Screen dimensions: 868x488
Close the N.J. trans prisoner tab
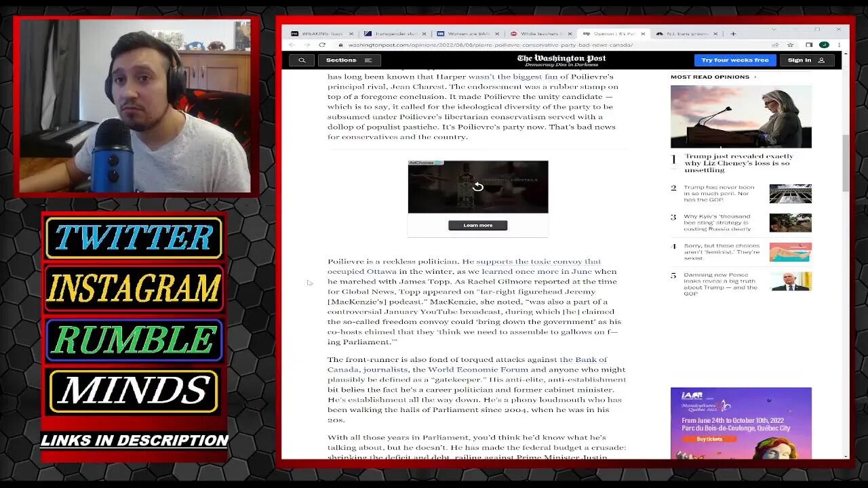coord(715,33)
